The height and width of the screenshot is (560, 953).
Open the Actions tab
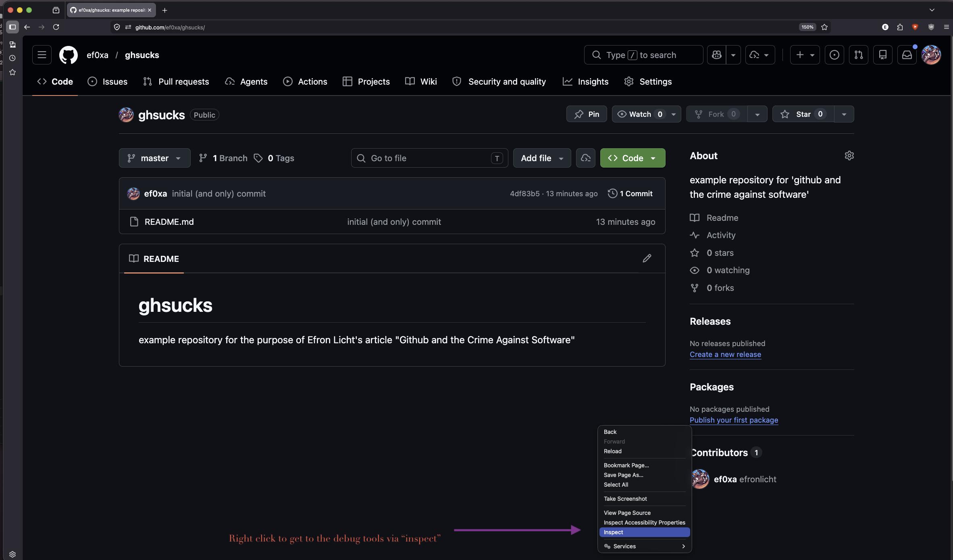pos(305,82)
